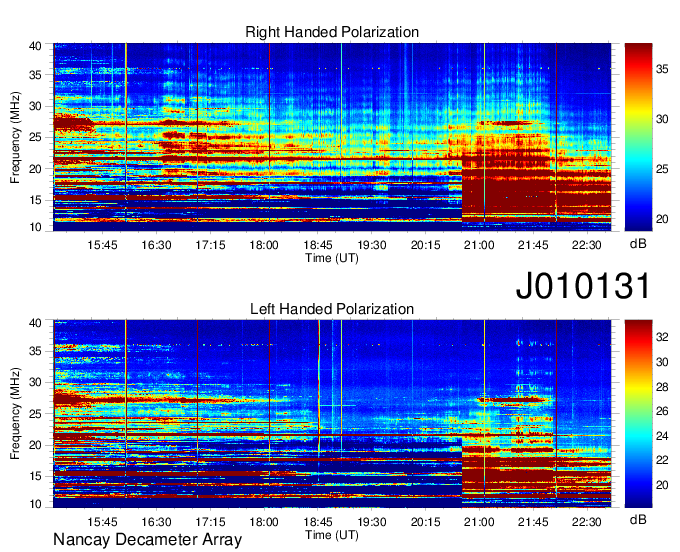Click the "Time (UT)" label under the right-handed plot
680x552 pixels.
pos(332,258)
